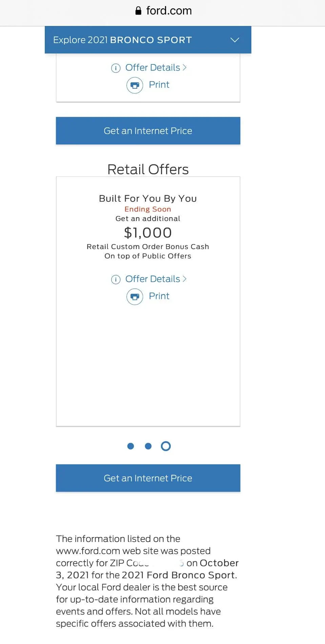Click the Print link in Built For You offer
325x644 pixels.
coord(159,296)
